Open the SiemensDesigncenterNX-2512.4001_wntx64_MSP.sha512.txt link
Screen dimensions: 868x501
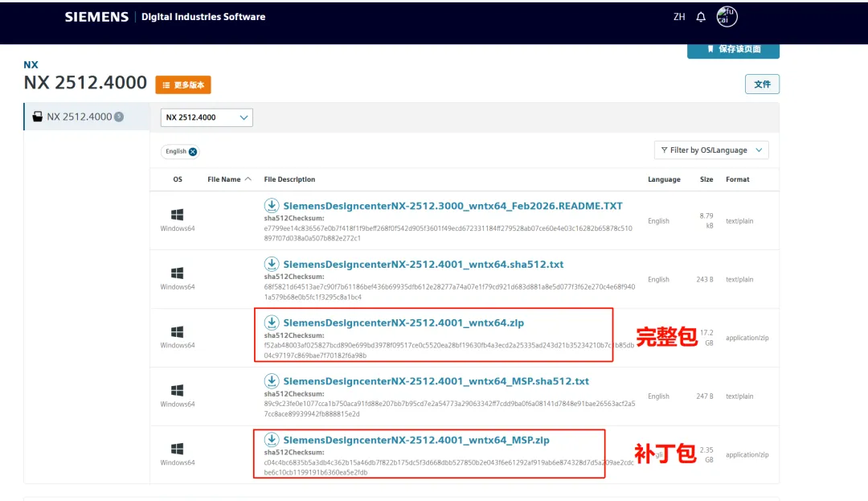tap(436, 381)
